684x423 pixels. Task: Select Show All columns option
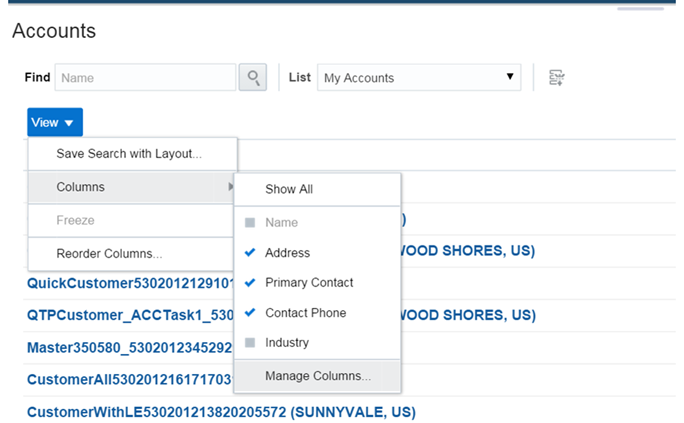tap(289, 189)
